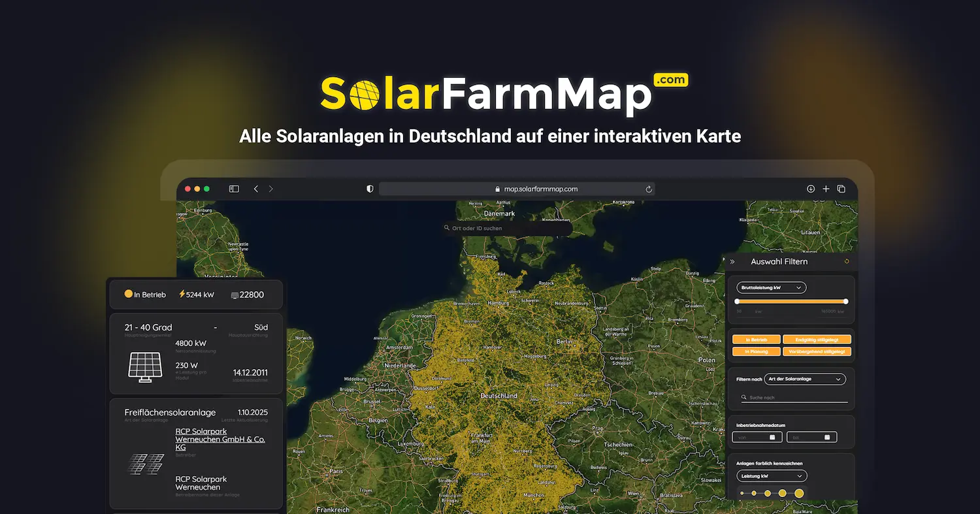Collapse the filter panel with double-chevron icon
The width and height of the screenshot is (980, 514).
click(x=732, y=262)
